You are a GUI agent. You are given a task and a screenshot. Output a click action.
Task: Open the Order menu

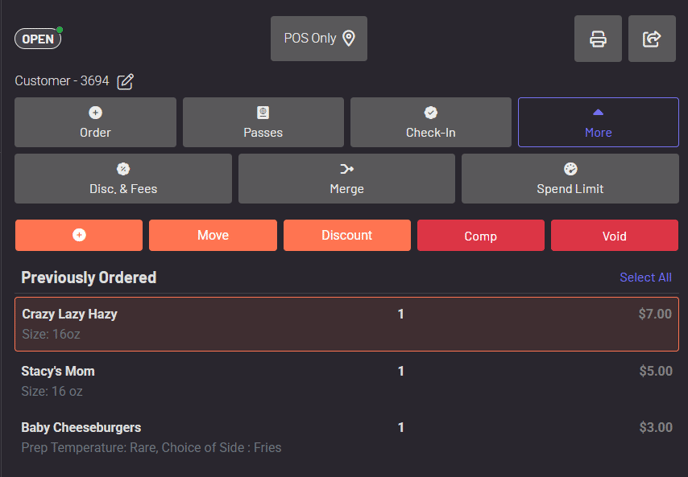[x=95, y=122]
